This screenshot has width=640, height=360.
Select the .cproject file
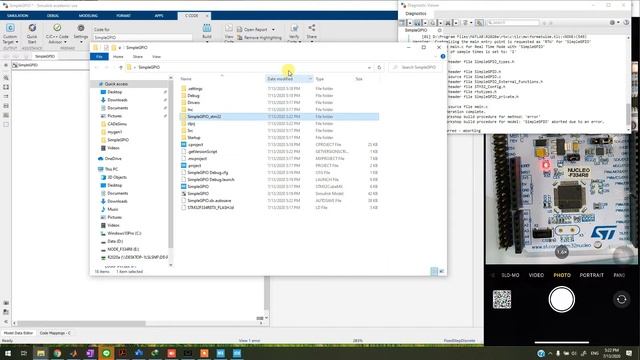[x=196, y=144]
